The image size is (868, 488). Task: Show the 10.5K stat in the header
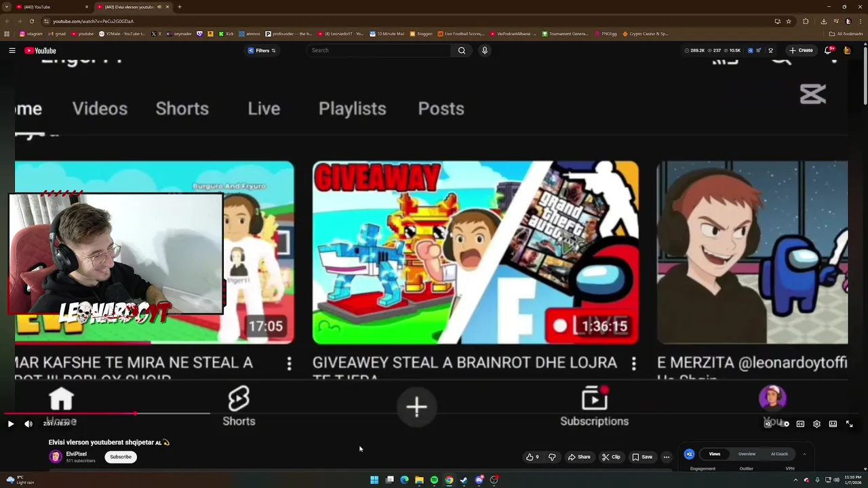[x=732, y=50]
